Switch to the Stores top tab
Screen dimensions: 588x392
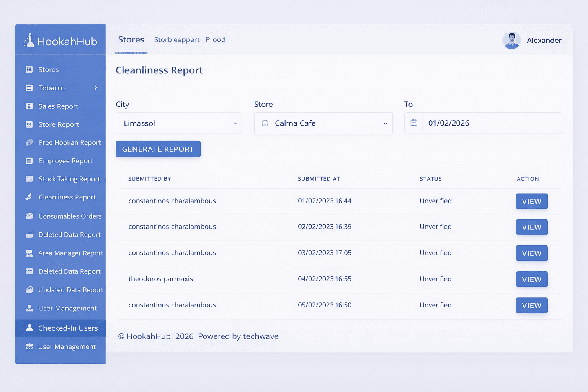tap(131, 40)
